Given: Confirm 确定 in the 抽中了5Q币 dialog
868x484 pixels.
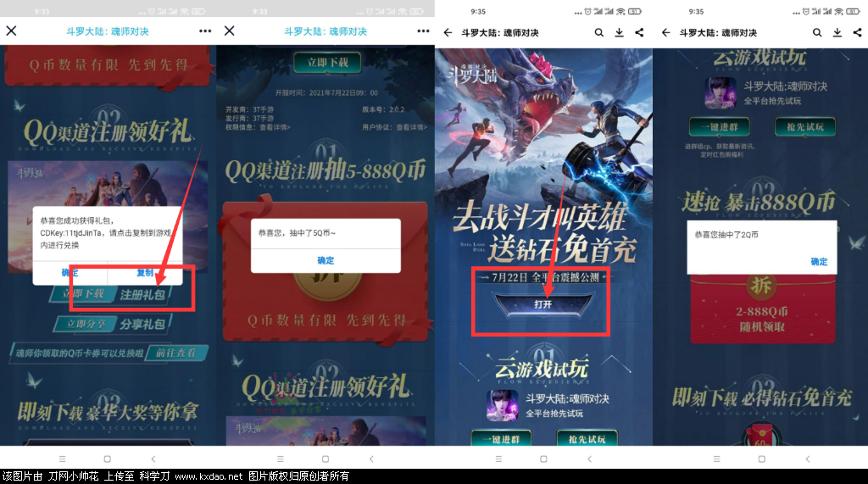Looking at the screenshot, I should point(325,260).
